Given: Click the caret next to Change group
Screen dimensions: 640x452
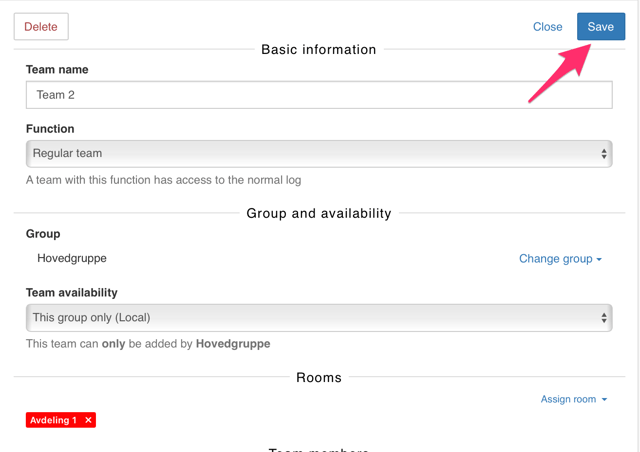Looking at the screenshot, I should (x=599, y=260).
